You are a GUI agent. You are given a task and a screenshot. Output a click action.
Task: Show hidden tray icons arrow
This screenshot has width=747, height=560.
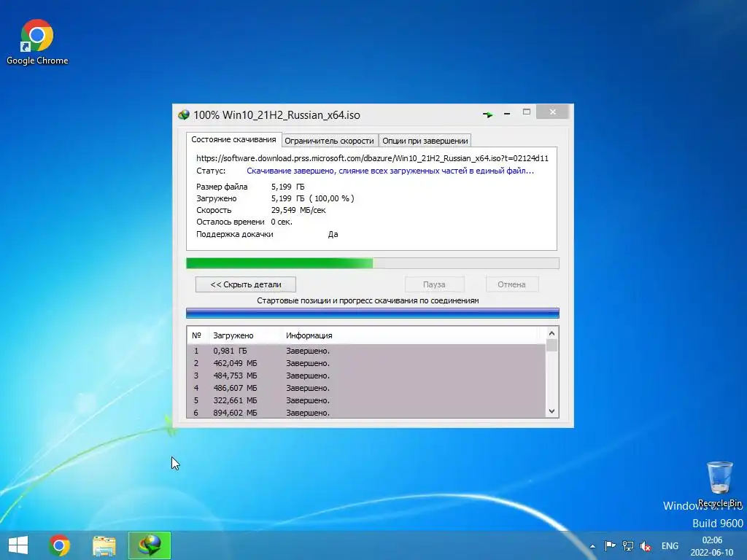(x=592, y=546)
